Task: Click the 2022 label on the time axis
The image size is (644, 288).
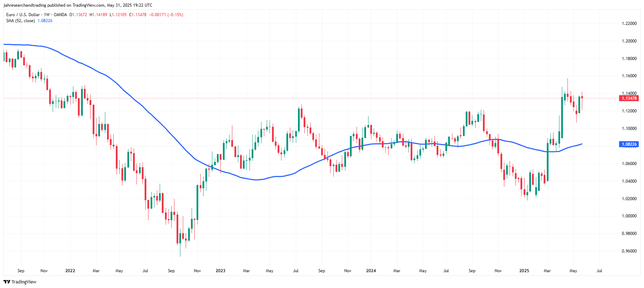Action: (70, 271)
